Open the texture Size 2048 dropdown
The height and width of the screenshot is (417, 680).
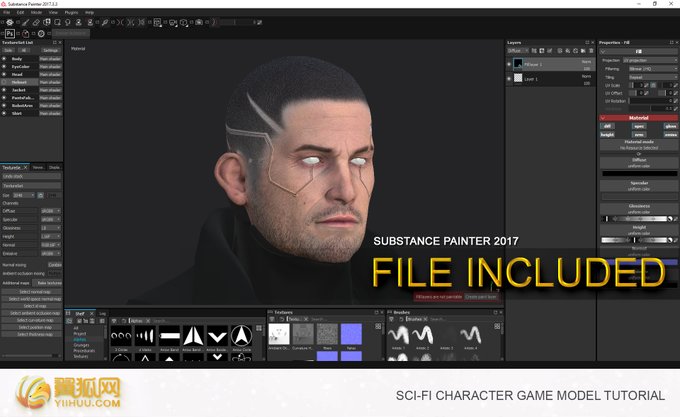(24, 195)
